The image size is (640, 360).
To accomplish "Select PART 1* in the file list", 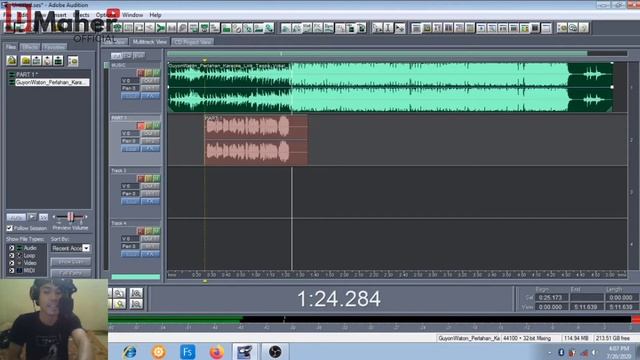I will [x=27, y=75].
